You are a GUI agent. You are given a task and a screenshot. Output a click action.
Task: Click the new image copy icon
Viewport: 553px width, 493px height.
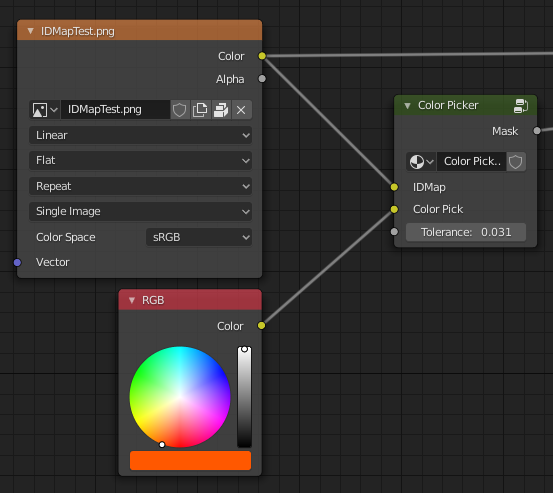[200, 110]
